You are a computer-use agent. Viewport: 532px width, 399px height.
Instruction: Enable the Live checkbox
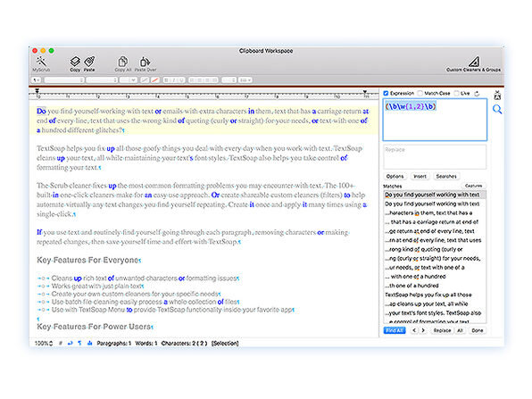point(457,94)
